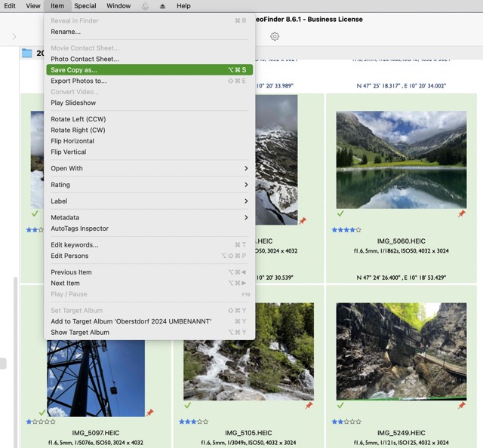Click the settings gear icon in toolbar
483x448 pixels.
pyautogui.click(x=275, y=36)
